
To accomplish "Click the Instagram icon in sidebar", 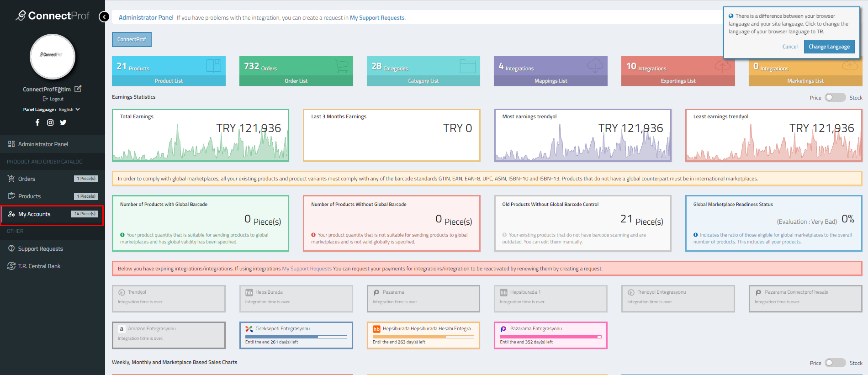I will click(50, 122).
